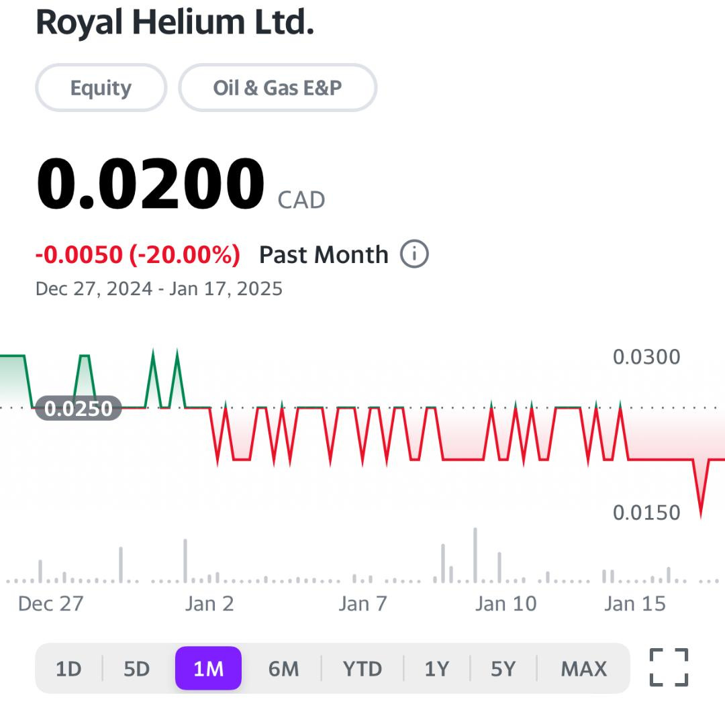Click the Royal Helium Ltd. title
Screen dimensions: 725x728
coord(175,22)
